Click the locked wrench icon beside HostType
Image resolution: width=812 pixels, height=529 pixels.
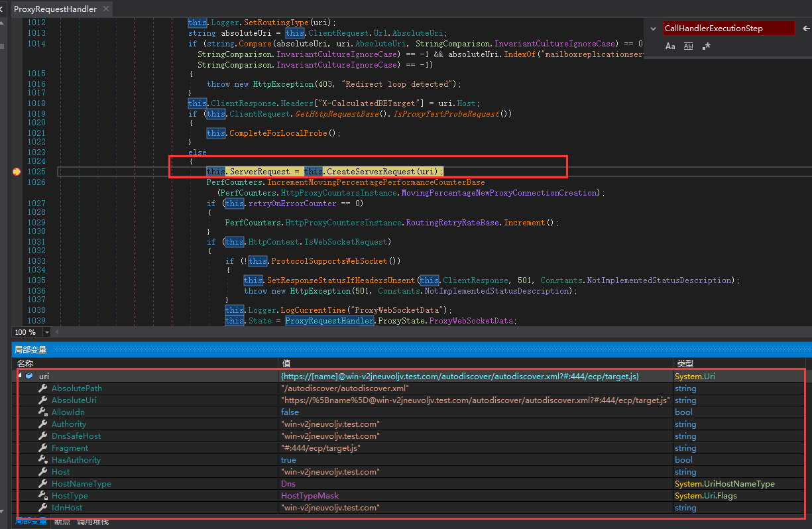(42, 496)
